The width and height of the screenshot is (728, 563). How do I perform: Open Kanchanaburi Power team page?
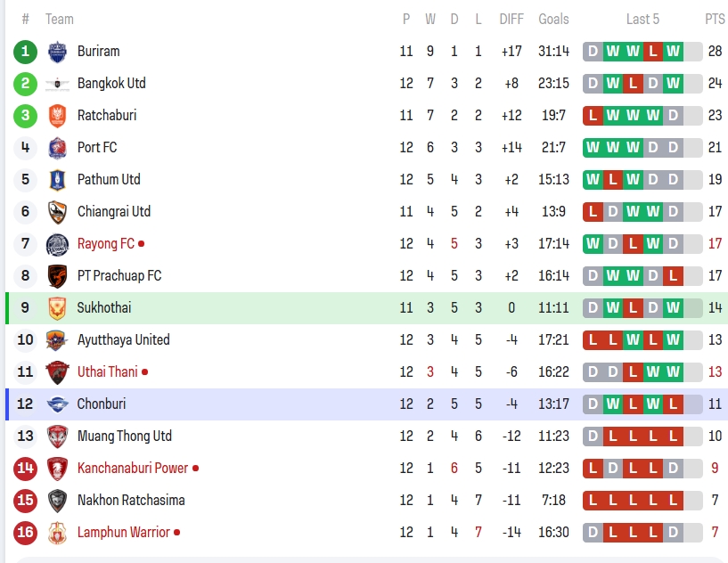coord(133,469)
